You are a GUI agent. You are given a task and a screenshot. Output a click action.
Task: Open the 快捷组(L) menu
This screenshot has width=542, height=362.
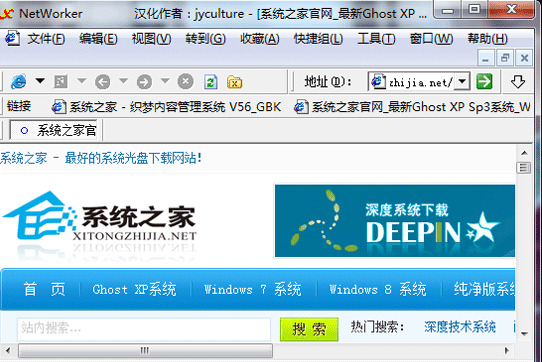coord(318,39)
